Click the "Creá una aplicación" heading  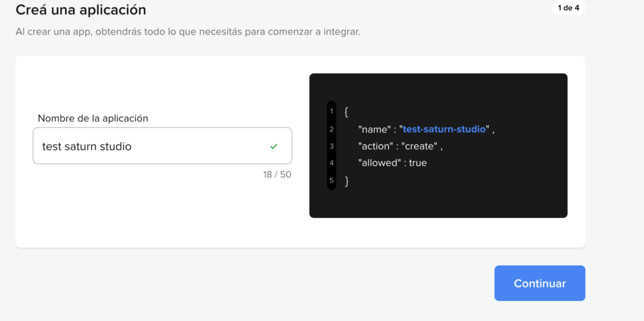pos(80,10)
